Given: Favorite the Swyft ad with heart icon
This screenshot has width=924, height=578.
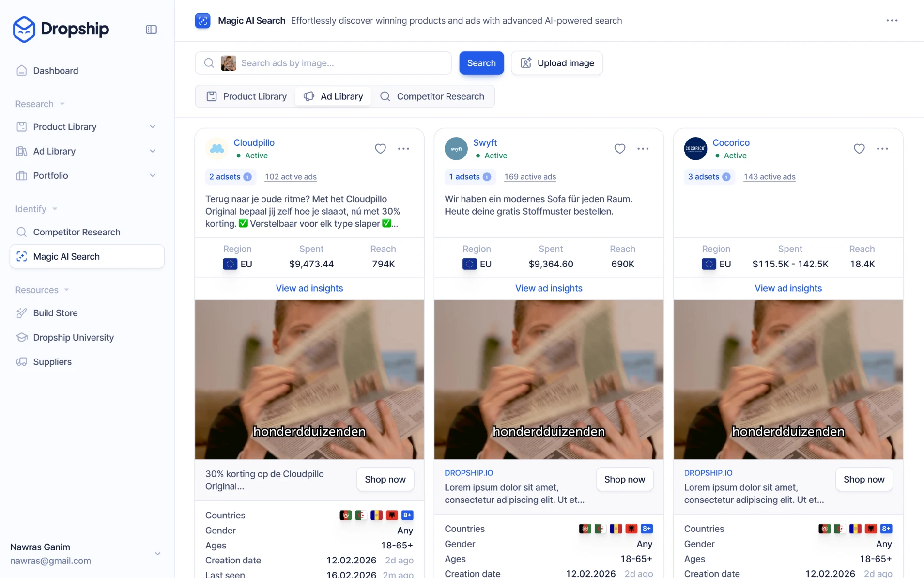Looking at the screenshot, I should pyautogui.click(x=619, y=149).
